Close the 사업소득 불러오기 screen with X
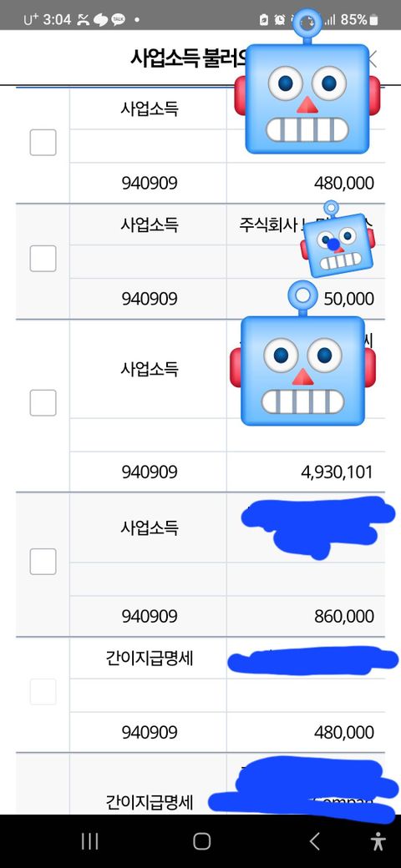 (373, 58)
